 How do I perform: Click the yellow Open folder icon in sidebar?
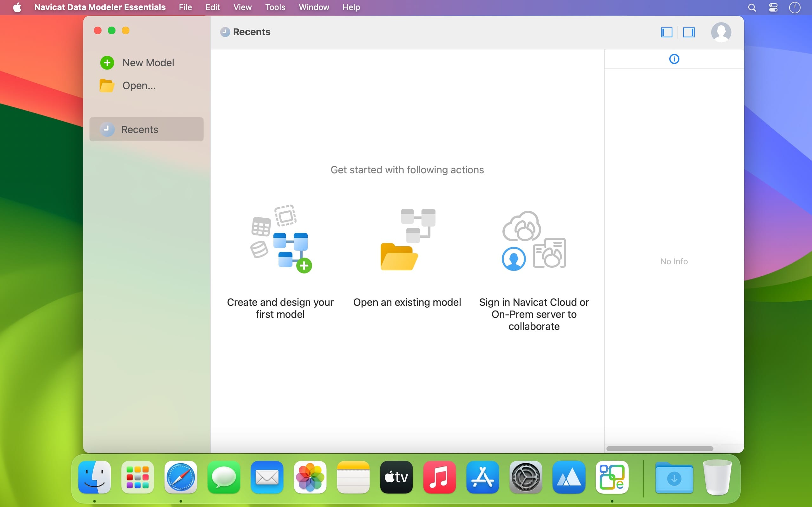pos(107,86)
